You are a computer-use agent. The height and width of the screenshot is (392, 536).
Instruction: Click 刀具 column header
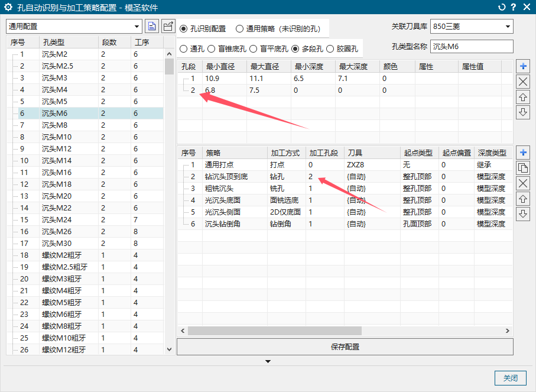[372, 153]
